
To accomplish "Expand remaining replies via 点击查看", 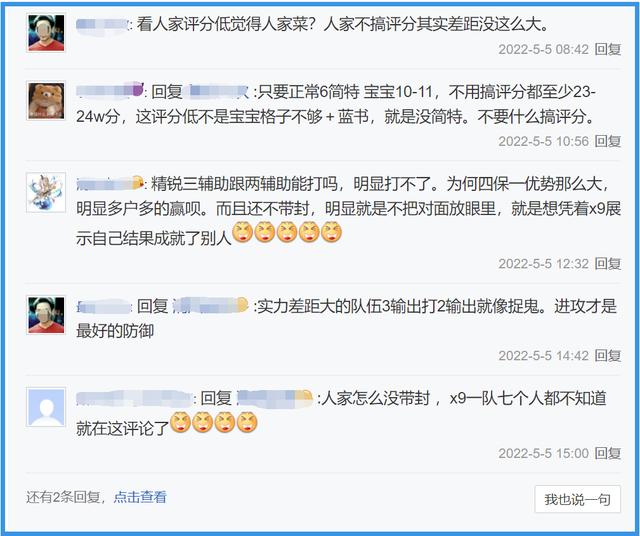I will 140,497.
